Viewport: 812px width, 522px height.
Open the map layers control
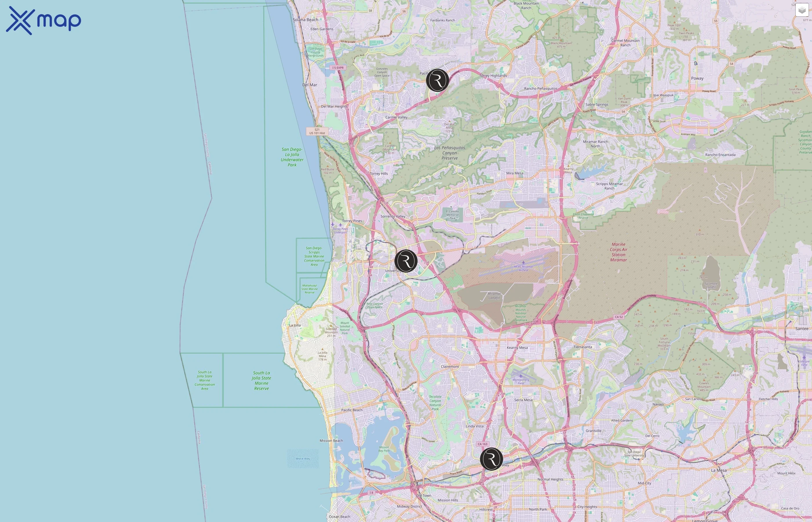802,10
